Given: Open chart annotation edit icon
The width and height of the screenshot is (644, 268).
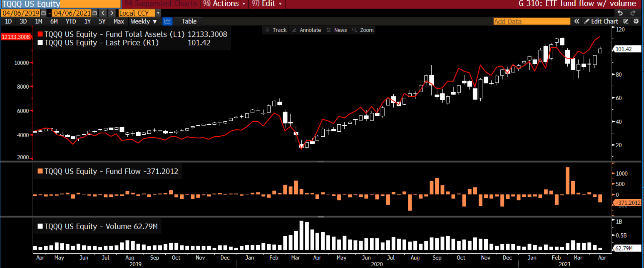Looking at the screenshot, I should 626,21.
